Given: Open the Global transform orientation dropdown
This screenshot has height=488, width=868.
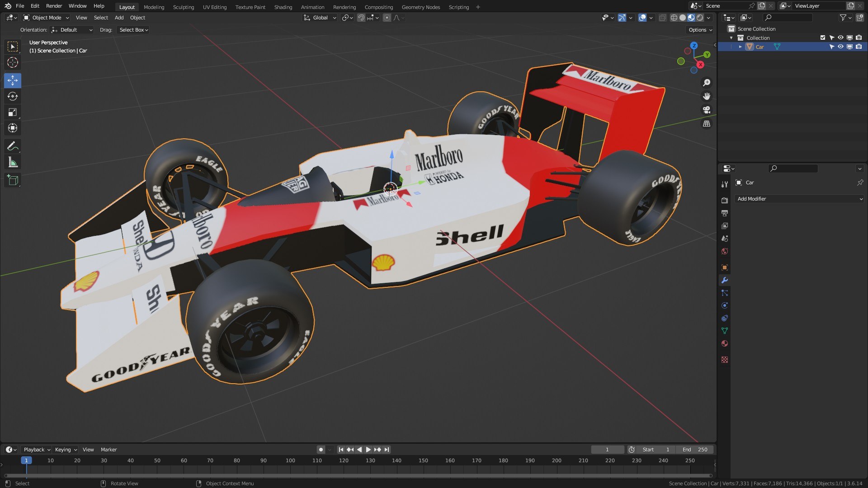Looking at the screenshot, I should (320, 18).
